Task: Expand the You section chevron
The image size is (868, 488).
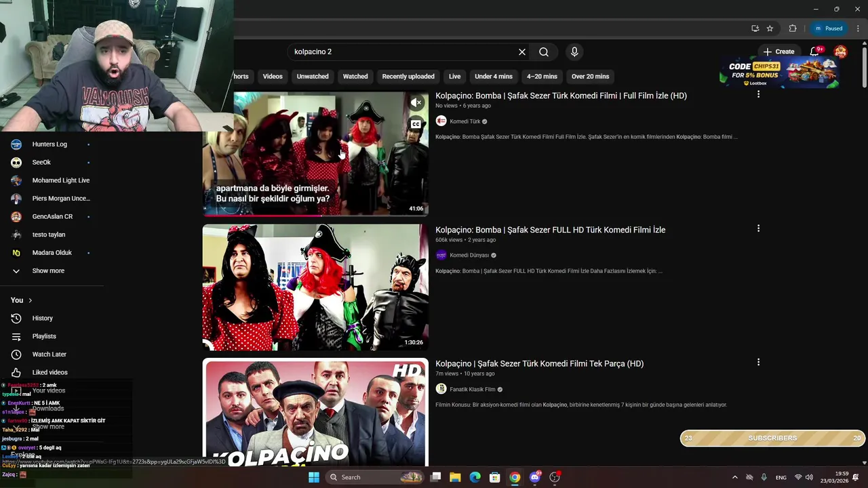Action: click(30, 300)
